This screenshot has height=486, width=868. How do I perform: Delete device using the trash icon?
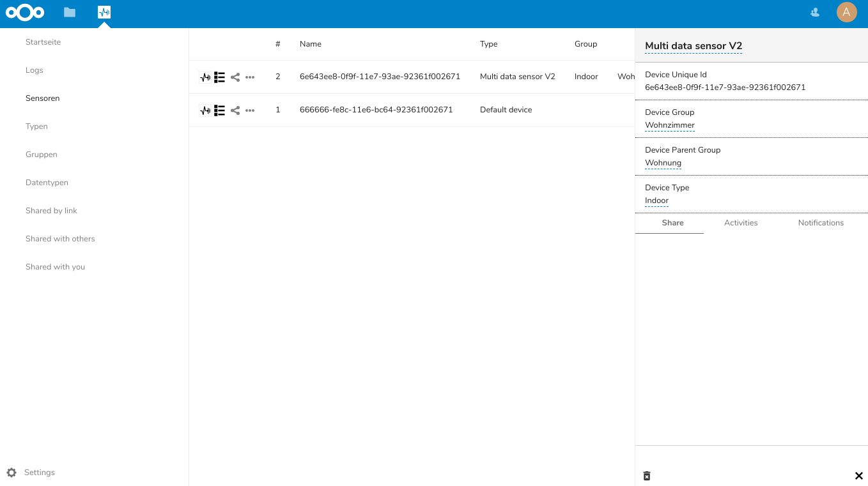click(x=647, y=476)
